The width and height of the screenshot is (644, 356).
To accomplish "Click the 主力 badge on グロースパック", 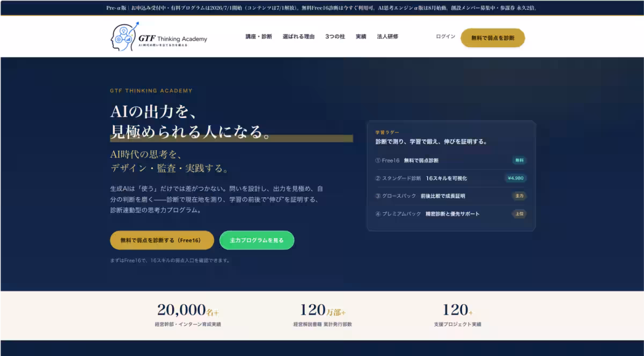I will coord(519,196).
